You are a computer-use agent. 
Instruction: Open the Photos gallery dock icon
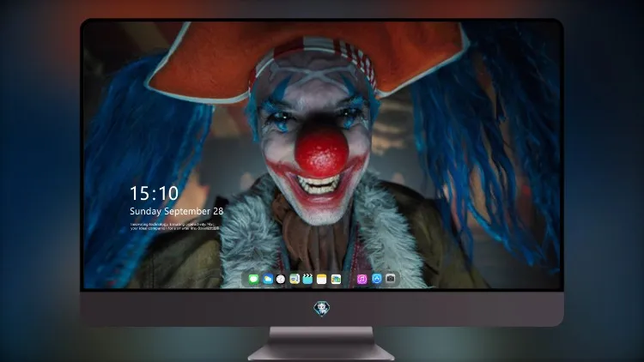point(336,280)
